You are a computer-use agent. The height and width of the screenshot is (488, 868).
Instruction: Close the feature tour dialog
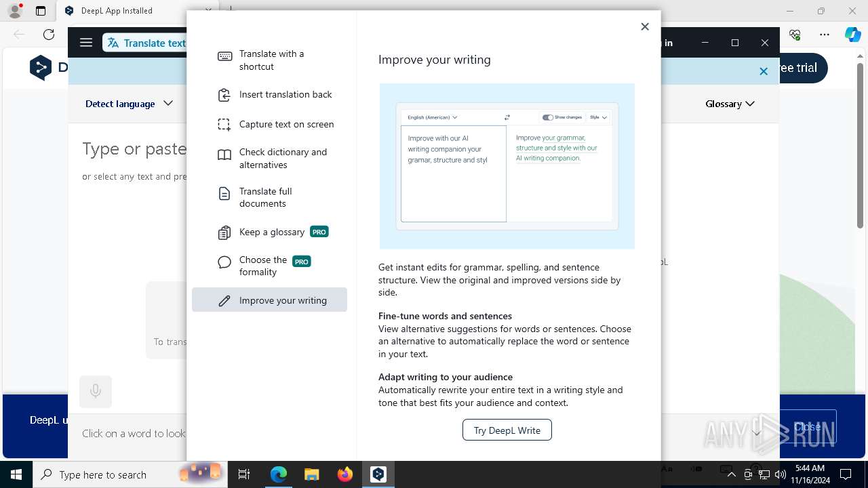[644, 26]
